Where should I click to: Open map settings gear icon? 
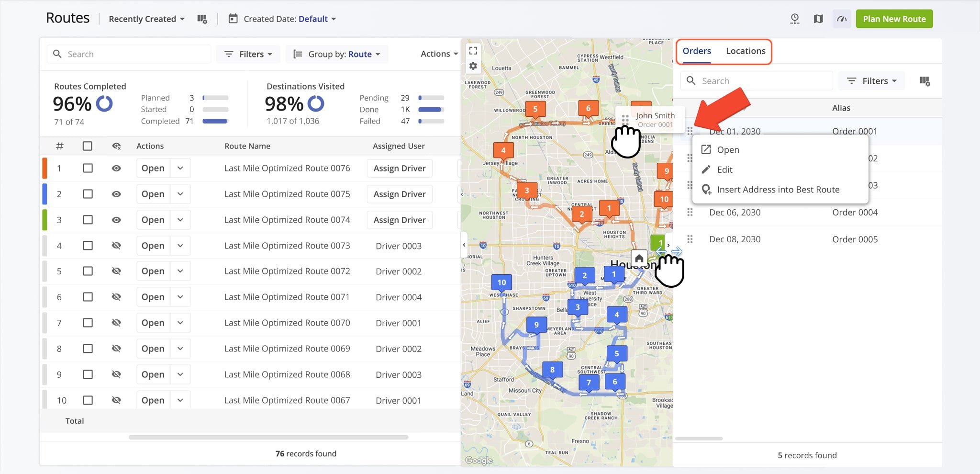click(473, 66)
